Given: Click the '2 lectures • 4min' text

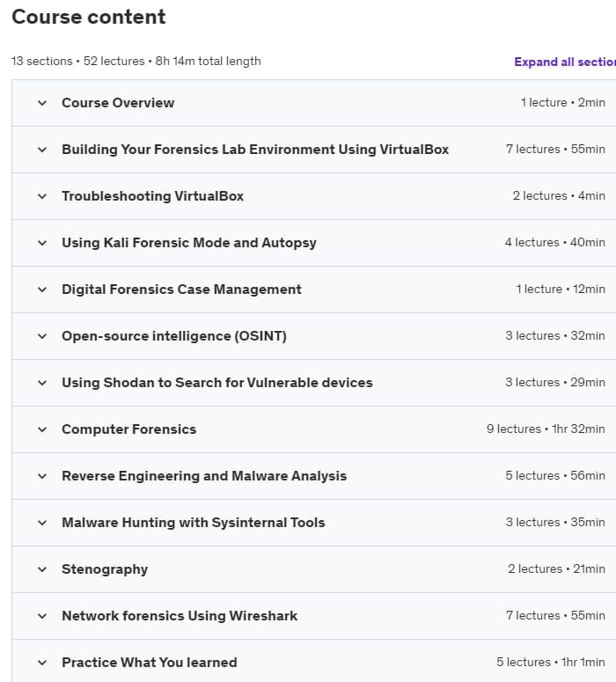Looking at the screenshot, I should click(x=559, y=195).
